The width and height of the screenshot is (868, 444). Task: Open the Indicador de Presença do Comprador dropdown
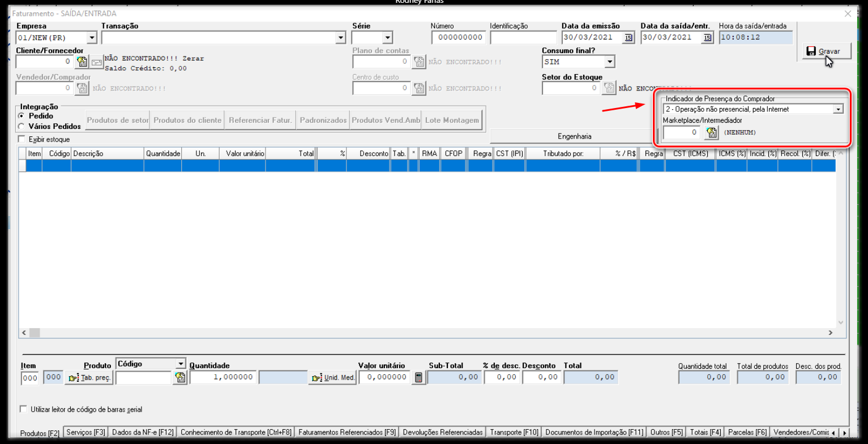(x=838, y=109)
